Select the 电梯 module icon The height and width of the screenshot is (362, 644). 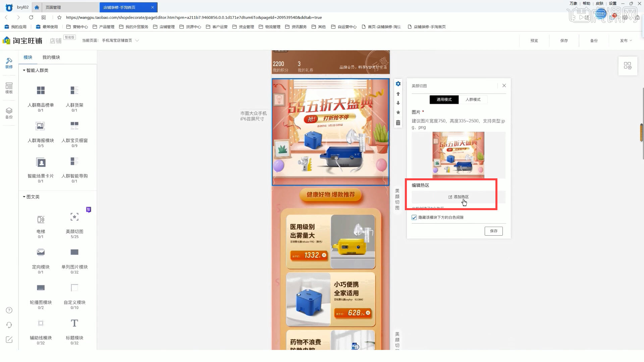[x=41, y=220]
